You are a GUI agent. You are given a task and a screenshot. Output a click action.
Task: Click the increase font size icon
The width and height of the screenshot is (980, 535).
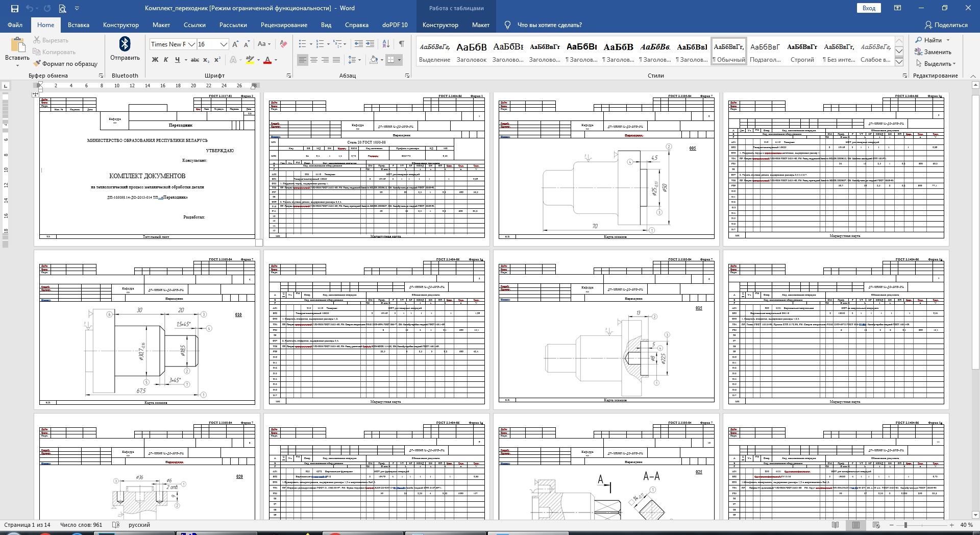tap(235, 44)
